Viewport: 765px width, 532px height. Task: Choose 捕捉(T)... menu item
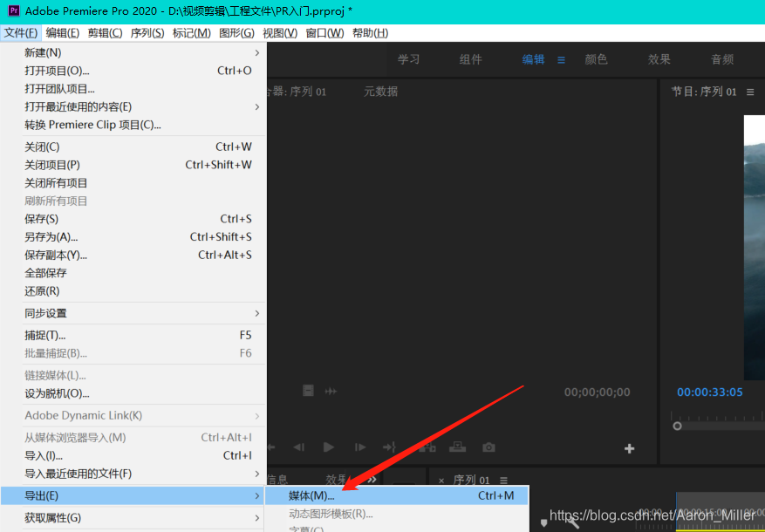click(x=133, y=335)
